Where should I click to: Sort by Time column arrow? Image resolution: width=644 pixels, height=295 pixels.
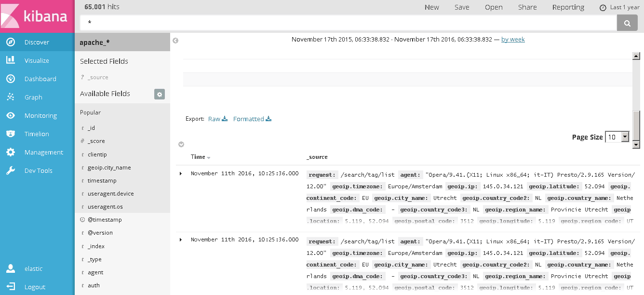209,158
